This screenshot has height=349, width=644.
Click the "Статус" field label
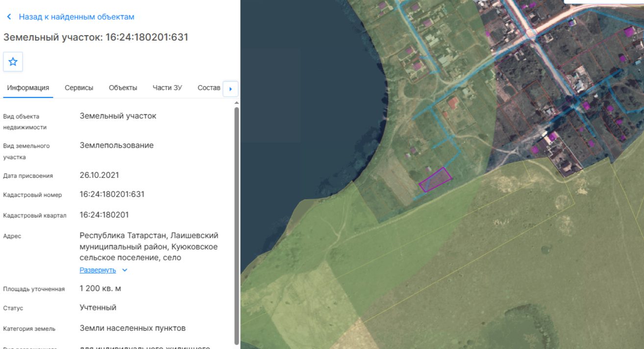pos(13,308)
